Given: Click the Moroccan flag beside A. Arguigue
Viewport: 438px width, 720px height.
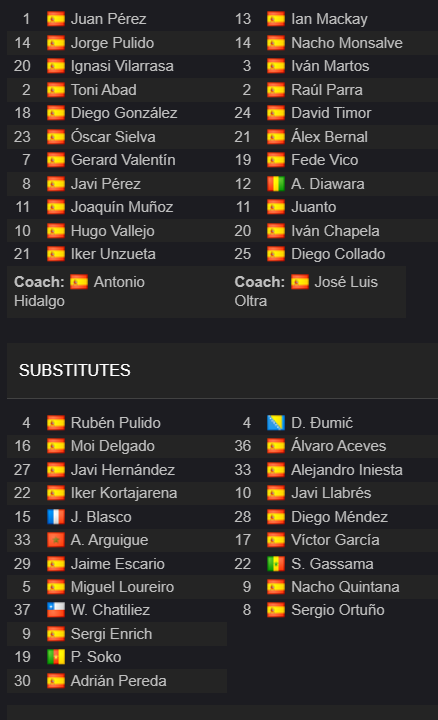Looking at the screenshot, I should tap(56, 540).
